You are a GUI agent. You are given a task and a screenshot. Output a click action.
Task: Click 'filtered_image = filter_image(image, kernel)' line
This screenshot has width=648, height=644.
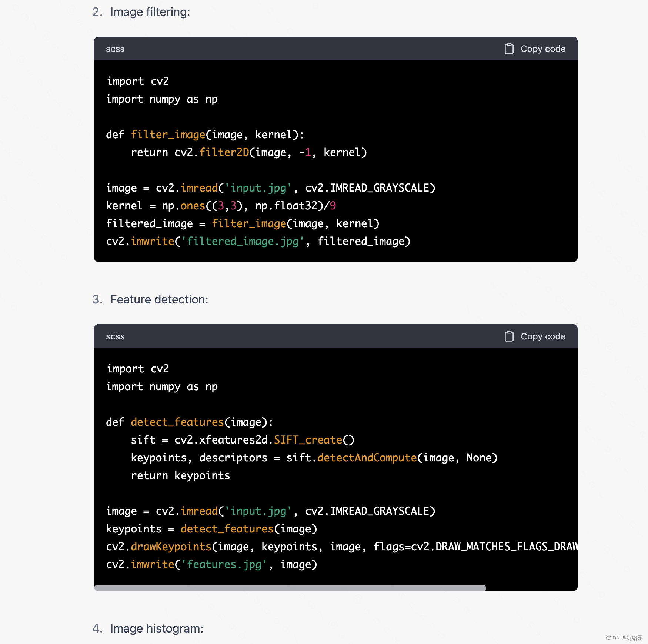pyautogui.click(x=243, y=223)
